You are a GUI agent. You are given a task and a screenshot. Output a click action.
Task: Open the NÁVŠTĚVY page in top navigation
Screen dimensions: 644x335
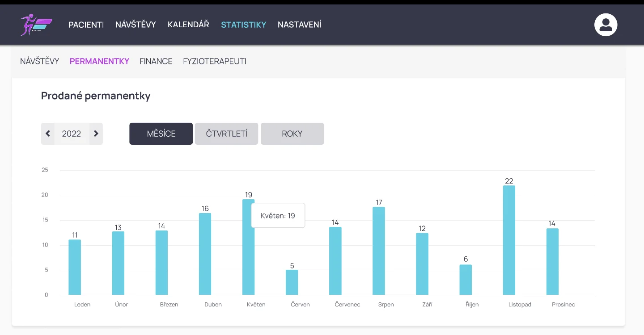(136, 25)
